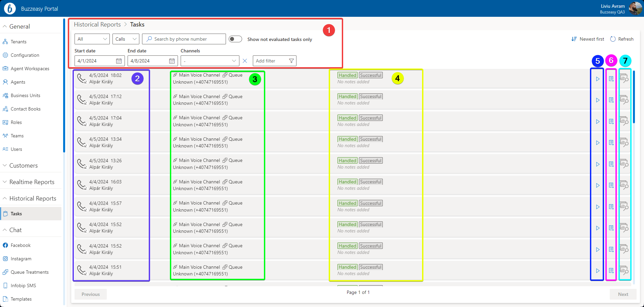This screenshot has height=307, width=644.
Task: Toggle Show not evaluated tasks only
Action: pos(235,39)
